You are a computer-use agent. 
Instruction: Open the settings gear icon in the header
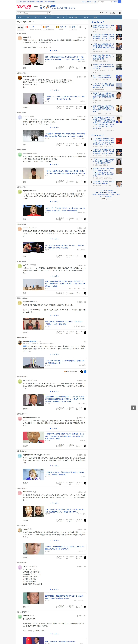tap(120, 13)
